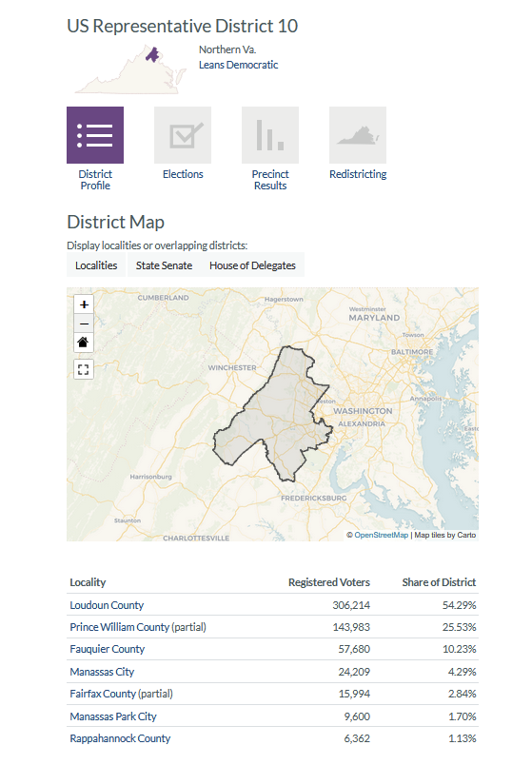The width and height of the screenshot is (532, 765).
Task: Open the OpenStreetMap attribution link
Action: pos(382,535)
